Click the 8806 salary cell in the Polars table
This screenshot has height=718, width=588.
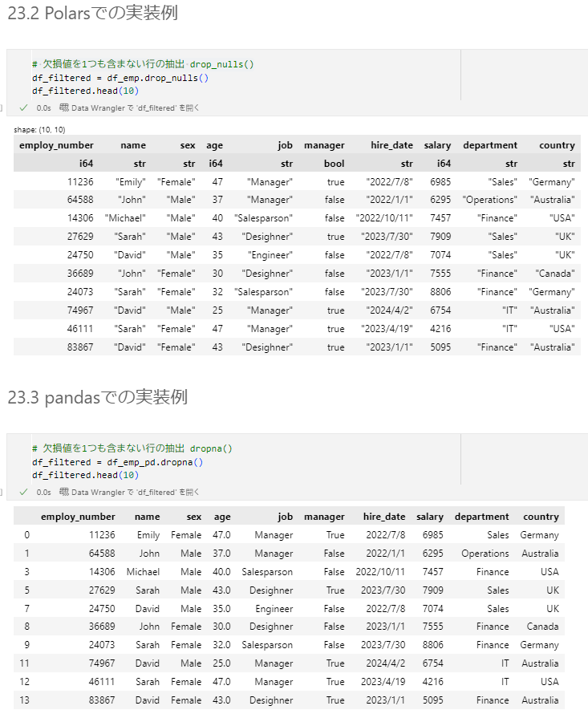click(x=440, y=292)
